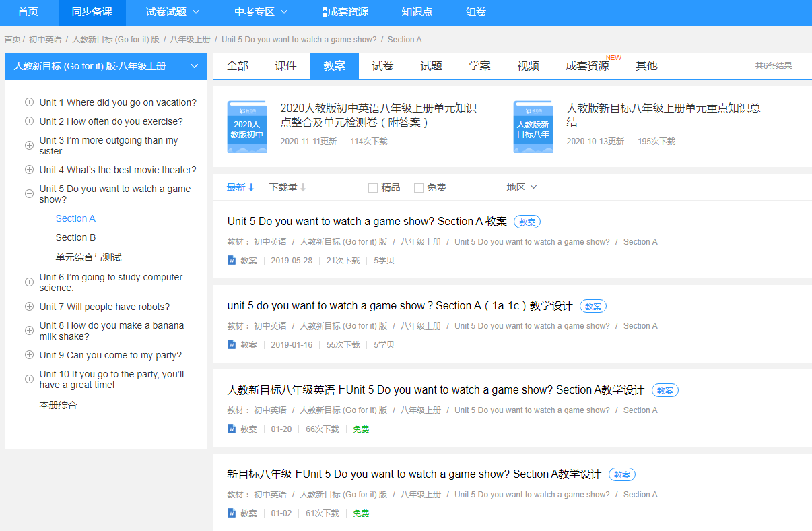Check the 免费 filter box

click(x=417, y=187)
